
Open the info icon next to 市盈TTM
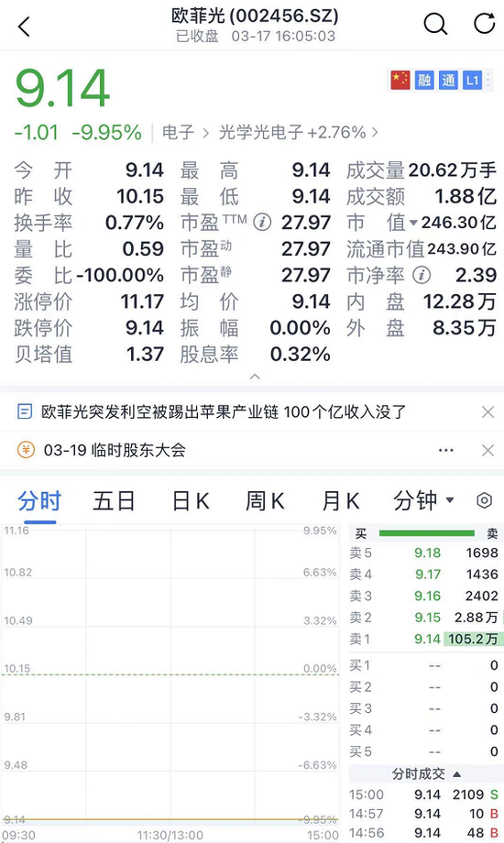pyautogui.click(x=262, y=222)
